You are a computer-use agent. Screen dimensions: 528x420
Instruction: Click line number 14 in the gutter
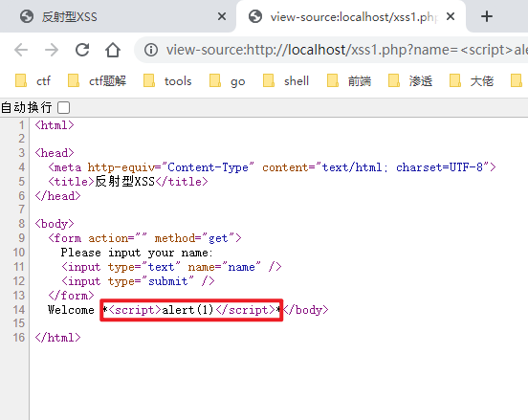click(x=19, y=310)
